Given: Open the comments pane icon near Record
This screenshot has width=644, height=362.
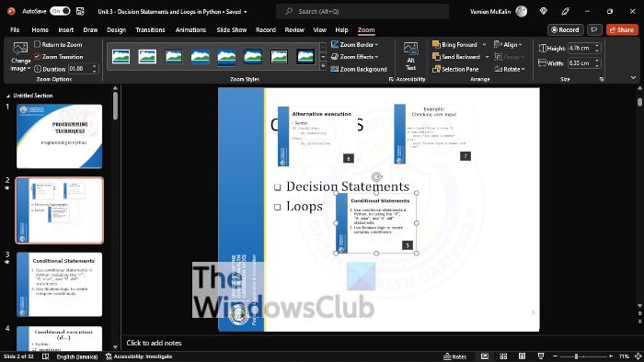Looking at the screenshot, I should click(594, 30).
